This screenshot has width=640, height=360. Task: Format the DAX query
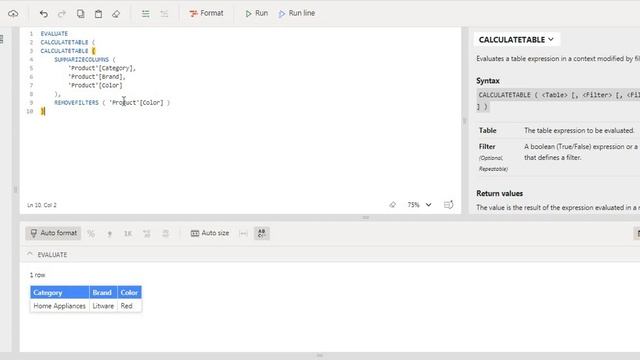point(206,13)
